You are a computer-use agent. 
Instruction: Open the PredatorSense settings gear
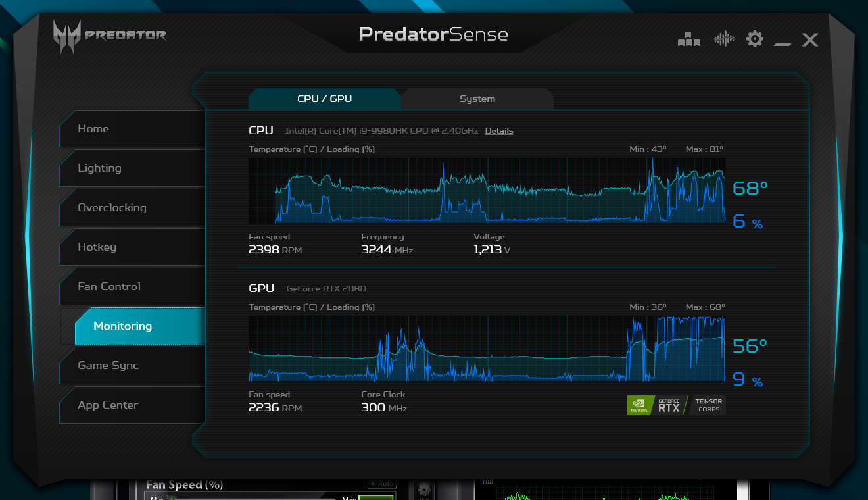[754, 39]
